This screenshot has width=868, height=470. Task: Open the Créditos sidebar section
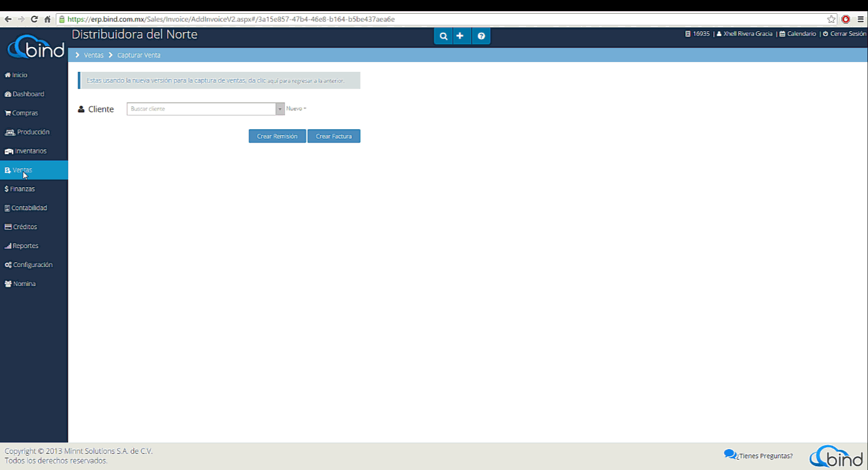click(x=34, y=227)
